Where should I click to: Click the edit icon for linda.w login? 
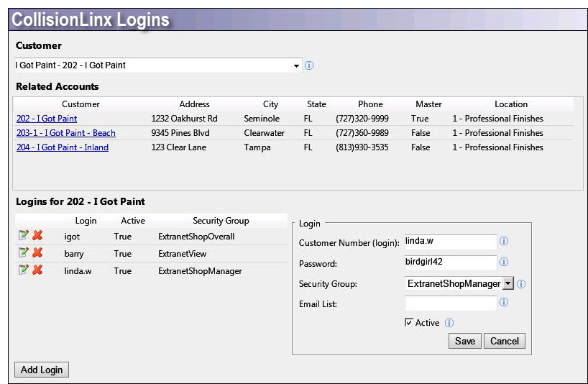pos(23,270)
